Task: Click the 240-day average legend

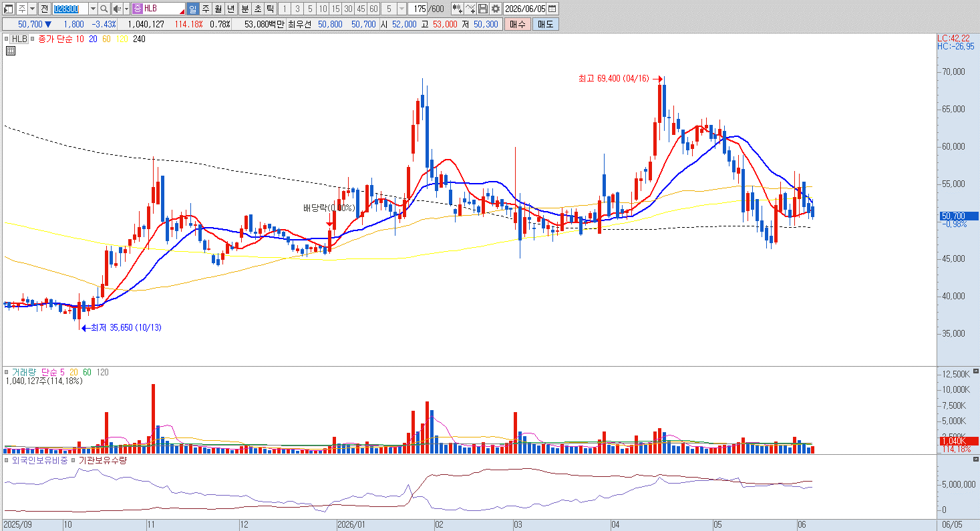Action: [139, 39]
